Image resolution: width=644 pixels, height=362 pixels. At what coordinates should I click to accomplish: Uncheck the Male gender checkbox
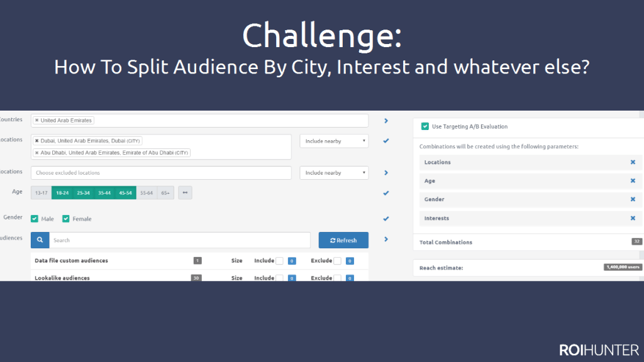click(34, 219)
